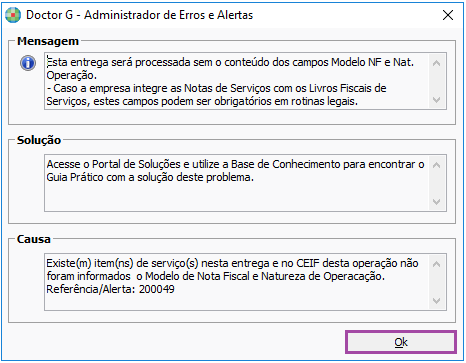This screenshot has height=363, width=466.
Task: Click the Causa group heading
Action: (x=34, y=239)
